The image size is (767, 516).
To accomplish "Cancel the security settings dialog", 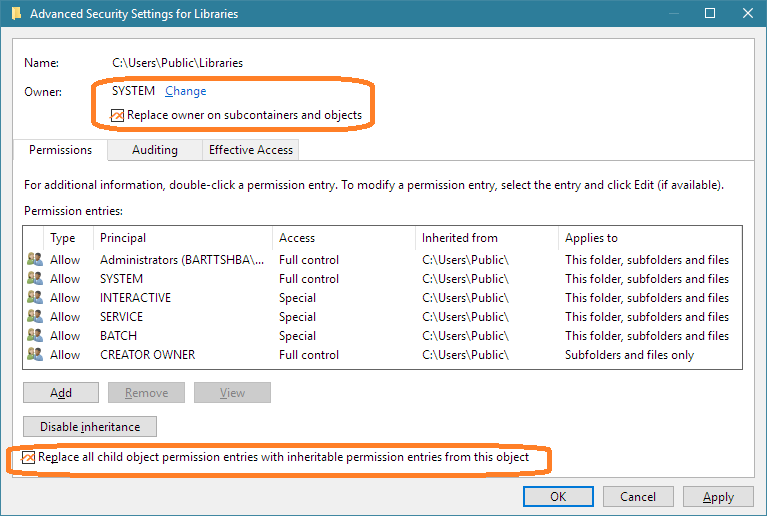I will [638, 497].
